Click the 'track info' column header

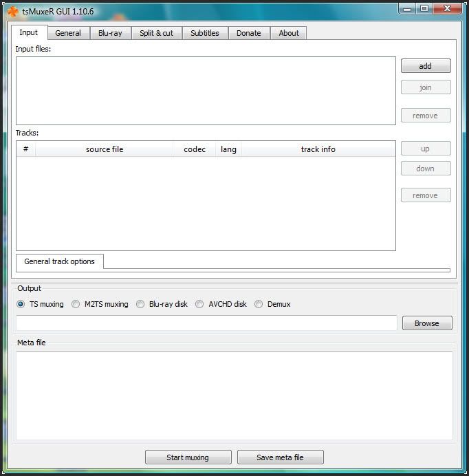point(318,149)
